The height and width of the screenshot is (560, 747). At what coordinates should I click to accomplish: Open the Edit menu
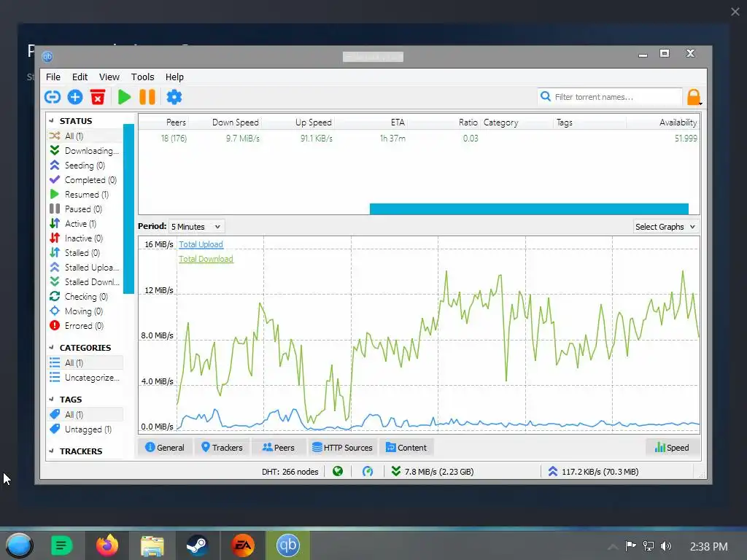[x=80, y=77]
